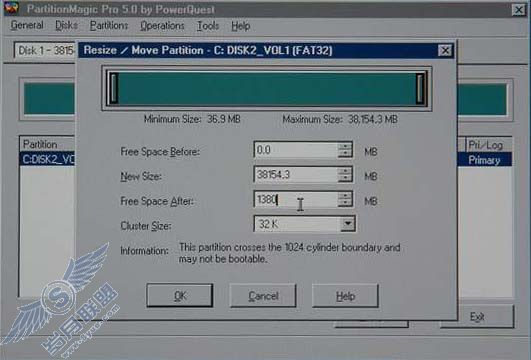The image size is (531, 360).
Task: Decrease New Size using down spinner
Action: click(345, 178)
